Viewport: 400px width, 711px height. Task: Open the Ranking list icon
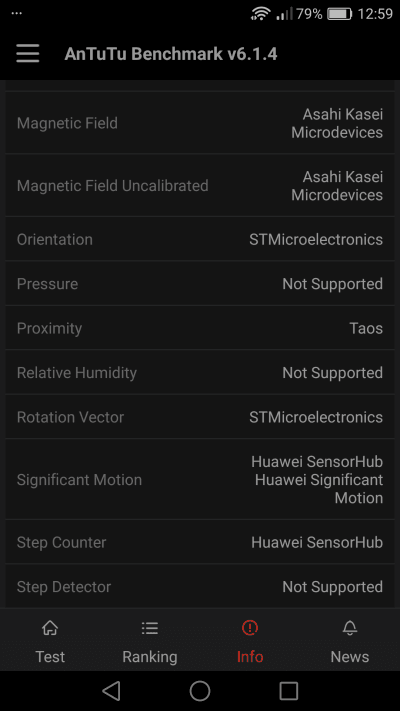coord(150,628)
